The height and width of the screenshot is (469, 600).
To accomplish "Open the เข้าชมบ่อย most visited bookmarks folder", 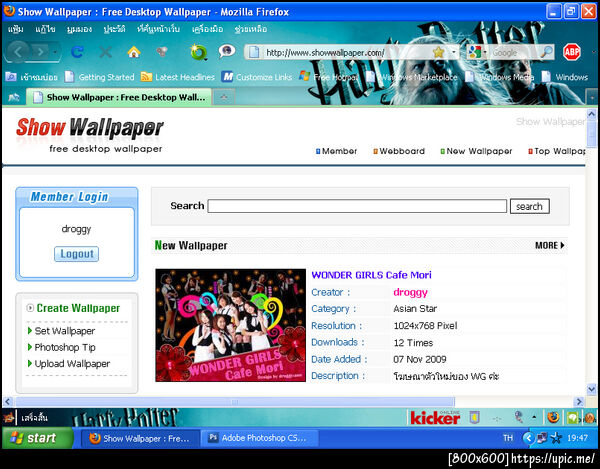I will (x=32, y=77).
